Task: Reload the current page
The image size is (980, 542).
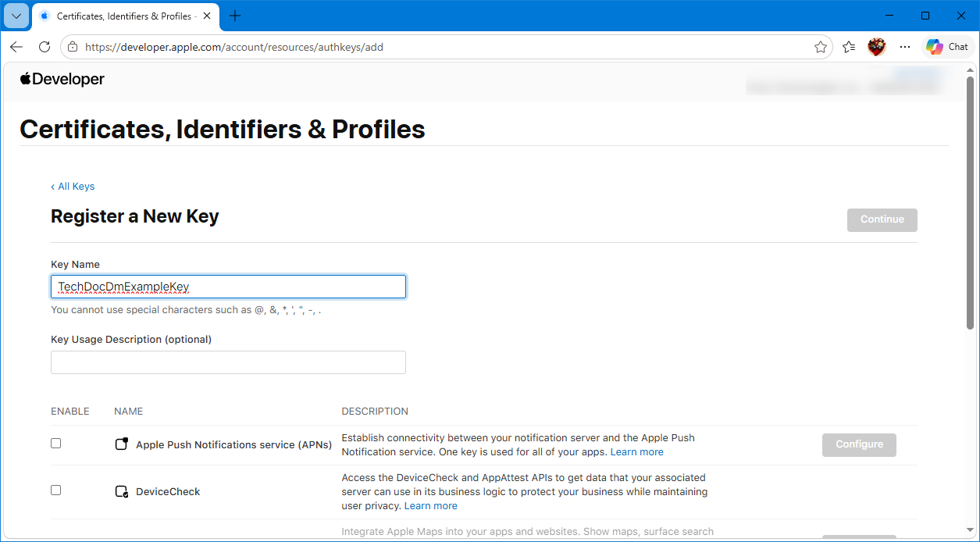Action: [45, 47]
